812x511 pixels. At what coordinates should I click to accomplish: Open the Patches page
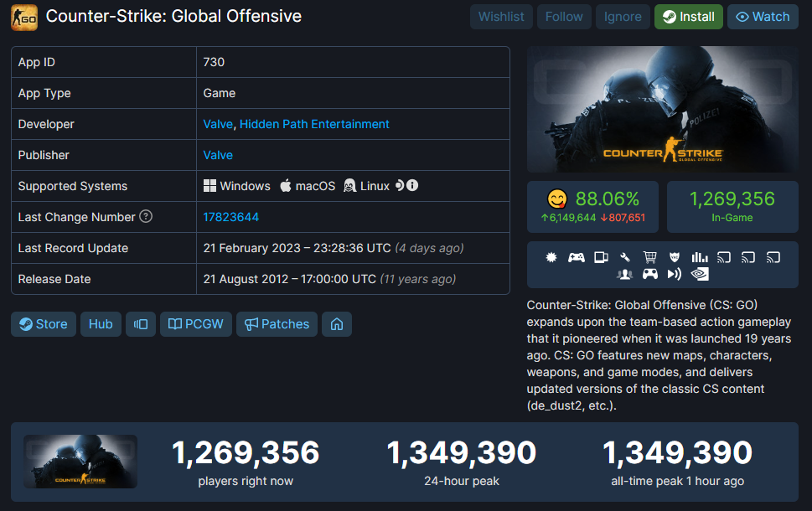coord(277,324)
